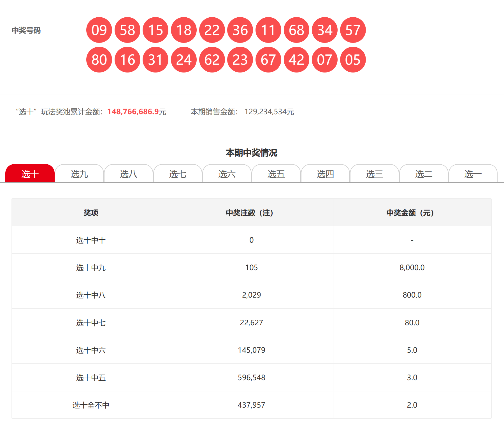Viewport: 504px width, 437px height.
Task: Click the jackpot amount 148,766,686.9
Action: pyautogui.click(x=133, y=112)
